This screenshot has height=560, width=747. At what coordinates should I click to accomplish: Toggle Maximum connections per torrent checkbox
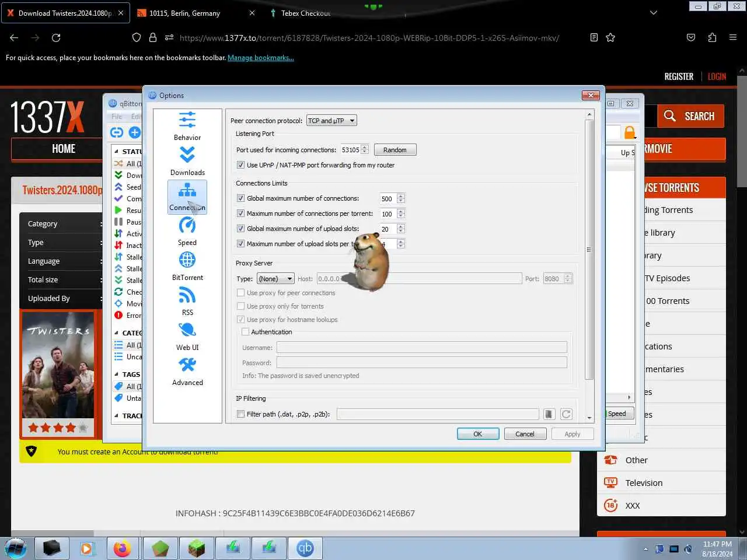point(240,213)
